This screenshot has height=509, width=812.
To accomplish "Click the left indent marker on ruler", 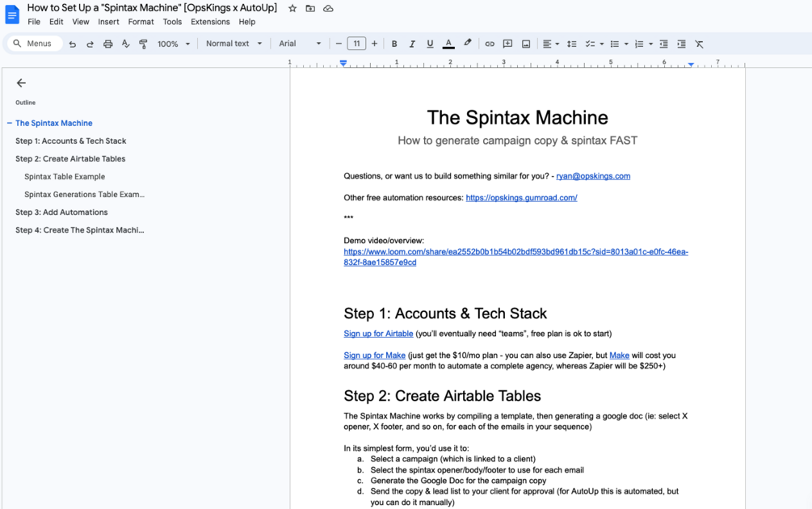I will coord(343,63).
